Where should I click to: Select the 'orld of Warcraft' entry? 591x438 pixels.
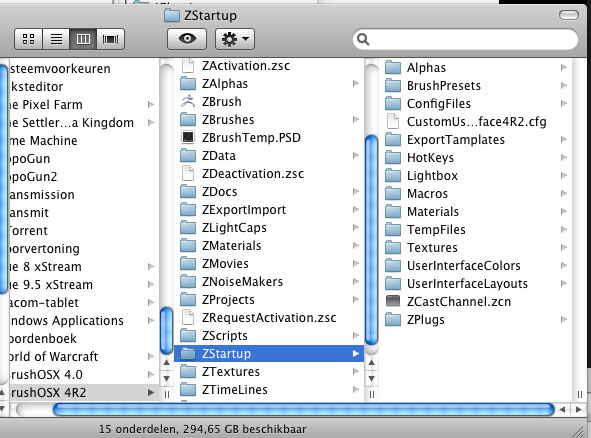click(x=83, y=356)
